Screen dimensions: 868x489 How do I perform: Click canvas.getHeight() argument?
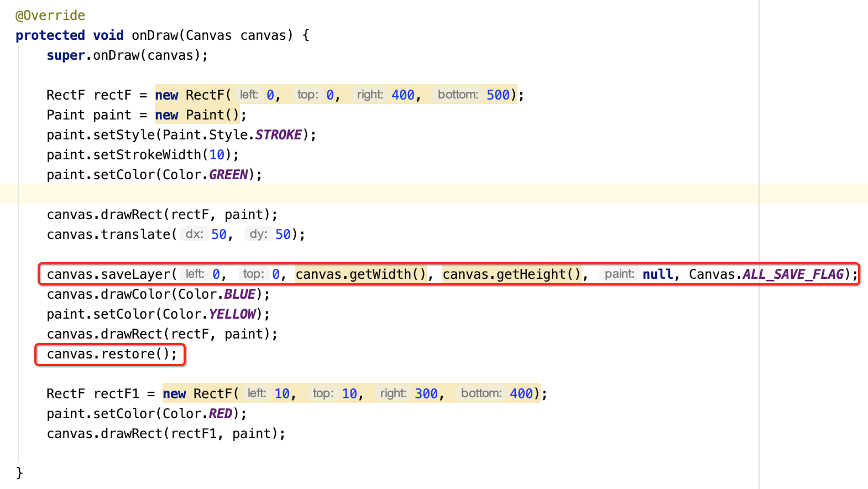point(512,274)
